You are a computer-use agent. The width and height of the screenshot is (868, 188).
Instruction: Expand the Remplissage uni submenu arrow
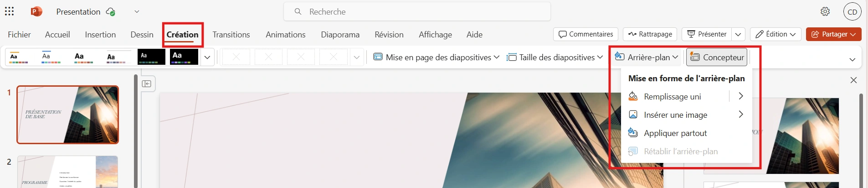pyautogui.click(x=741, y=96)
